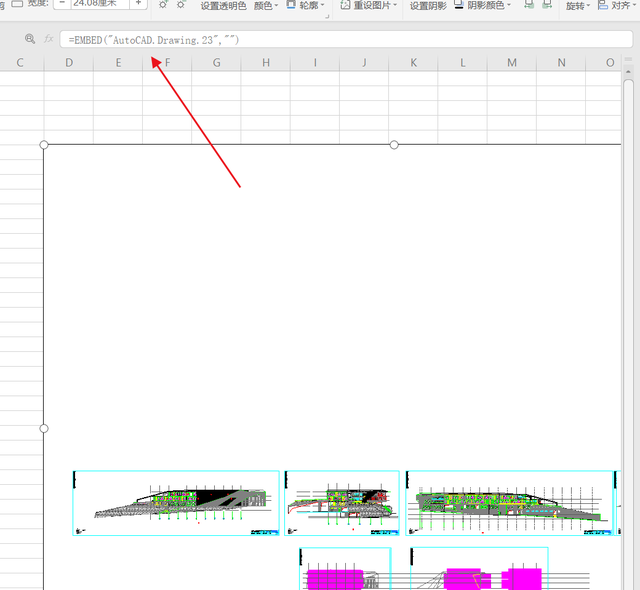Select column I header
Screen dimensions: 640x590
pos(315,62)
